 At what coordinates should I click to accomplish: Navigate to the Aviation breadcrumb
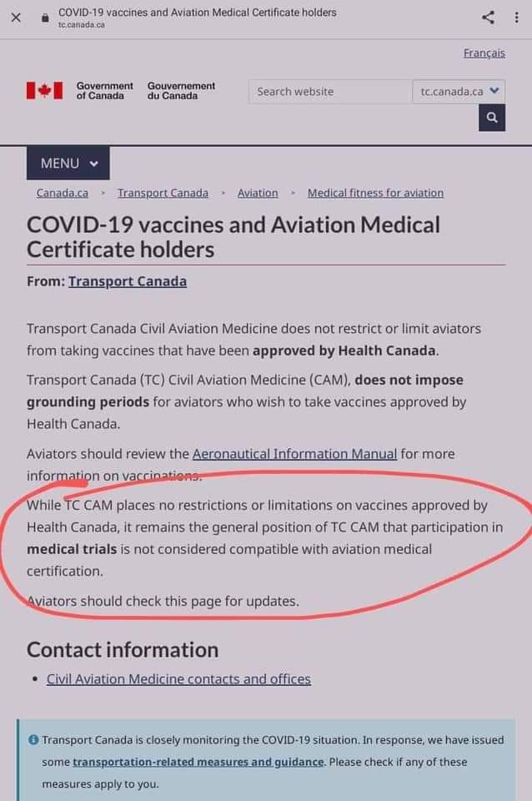point(258,193)
